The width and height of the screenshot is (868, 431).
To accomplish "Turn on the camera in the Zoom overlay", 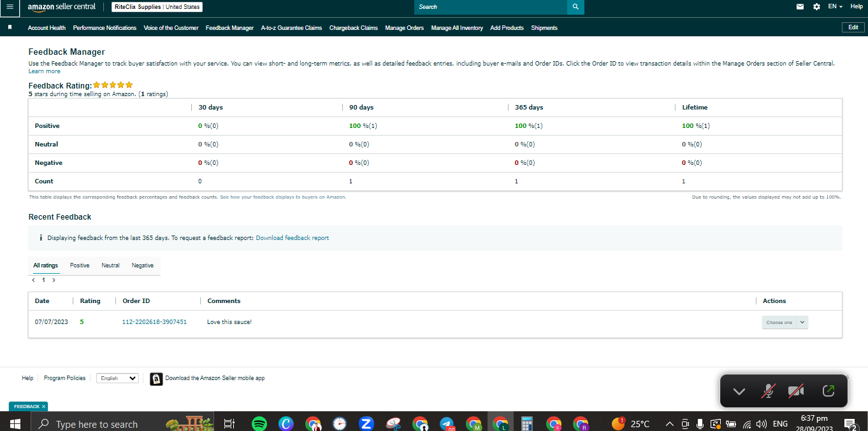I will 795,391.
